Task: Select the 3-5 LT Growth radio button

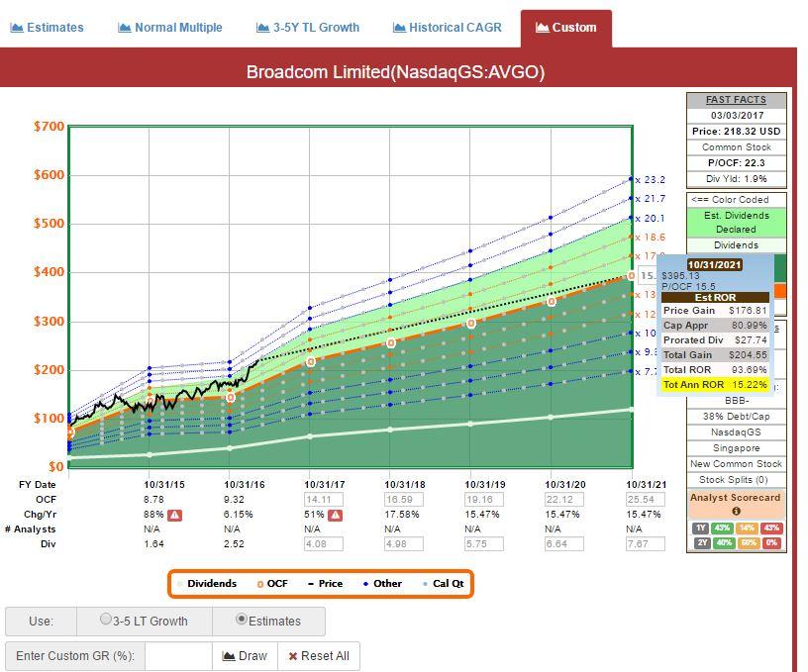Action: coord(106,621)
